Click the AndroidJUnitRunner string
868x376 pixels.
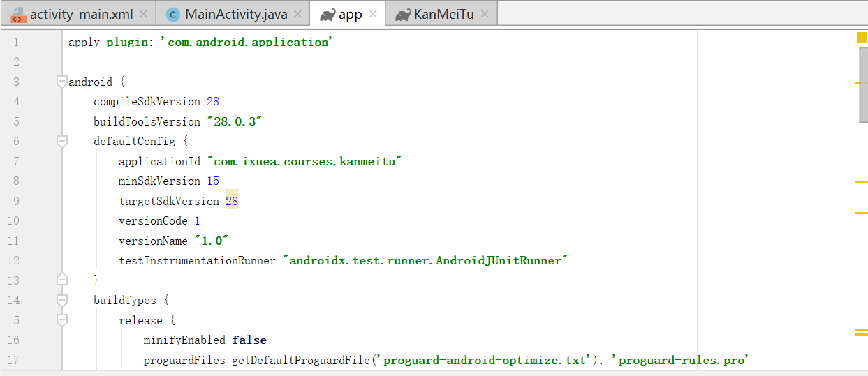tap(425, 260)
